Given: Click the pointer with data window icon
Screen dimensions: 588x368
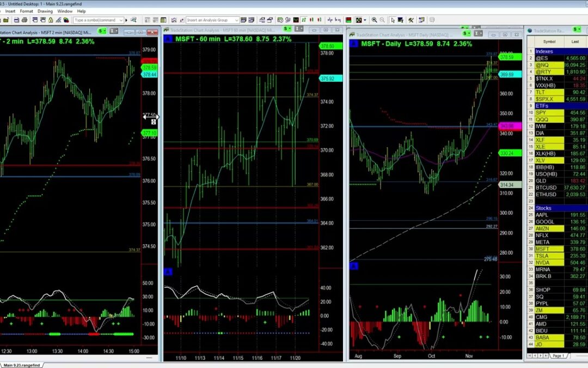Looking at the screenshot, I should (x=401, y=20).
